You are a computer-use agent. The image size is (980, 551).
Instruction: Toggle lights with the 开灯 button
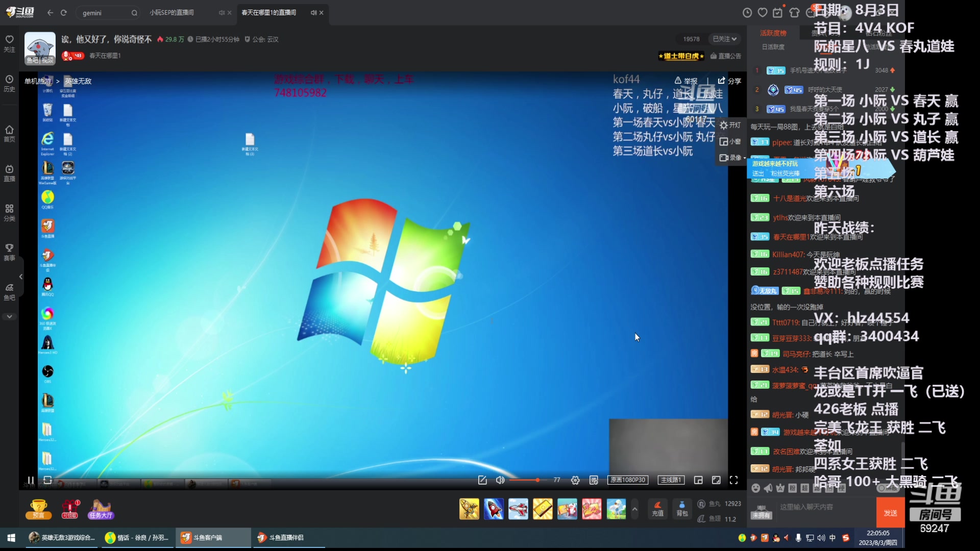[x=730, y=125]
